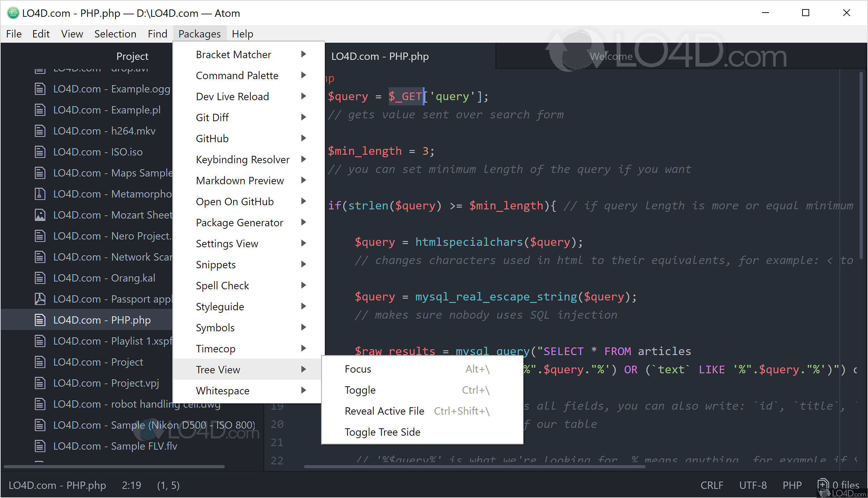Expand the Snippets submenu arrow
This screenshot has height=498, width=868.
[x=304, y=264]
